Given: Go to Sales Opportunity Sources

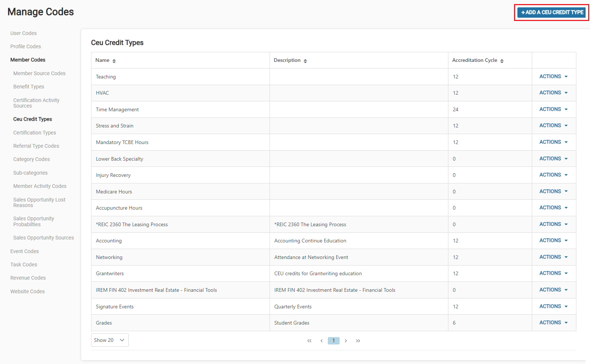Looking at the screenshot, I should (44, 238).
